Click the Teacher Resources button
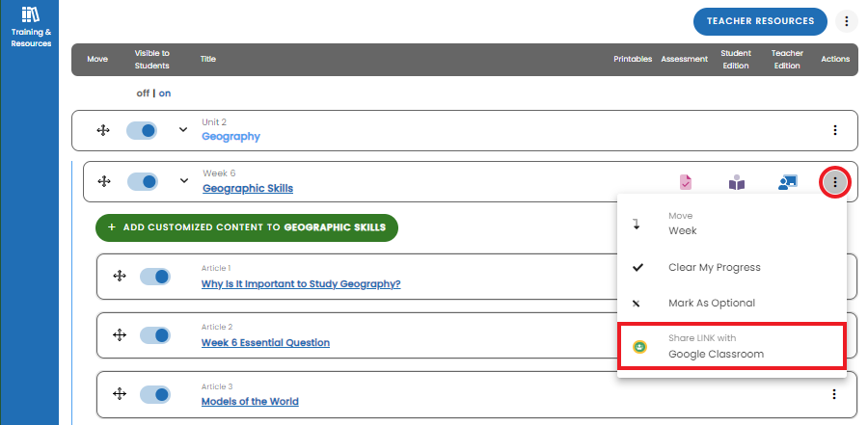 tap(760, 21)
